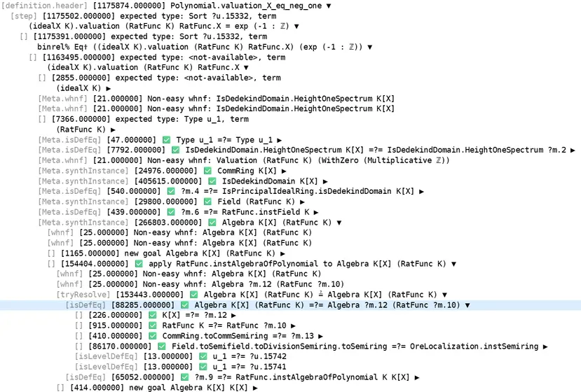Click green check beside Type u_1 =?= Type u_1

pos(166,140)
